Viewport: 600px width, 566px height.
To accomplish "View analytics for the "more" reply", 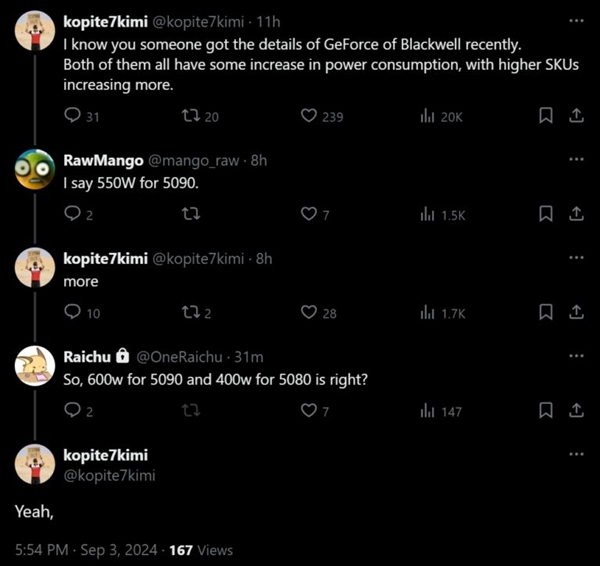I will point(427,312).
